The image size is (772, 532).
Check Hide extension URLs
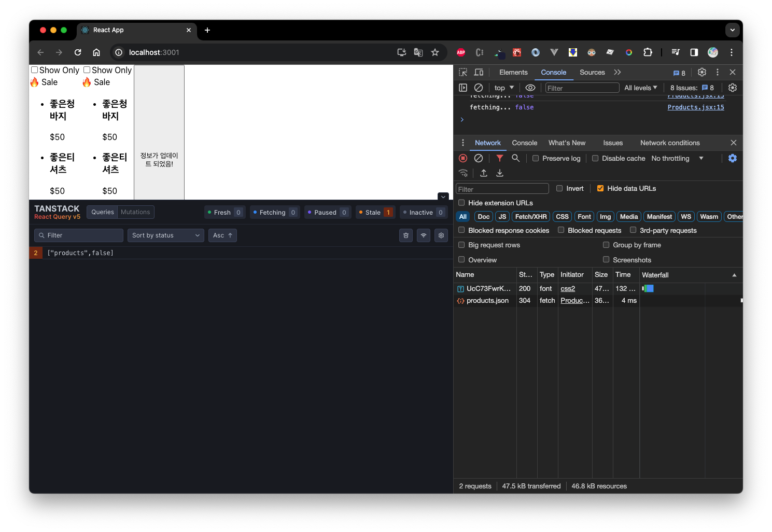[x=461, y=203]
